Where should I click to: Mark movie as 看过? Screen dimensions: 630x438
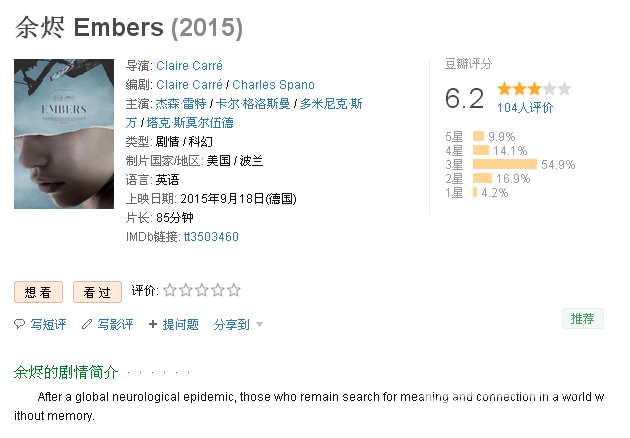[97, 292]
